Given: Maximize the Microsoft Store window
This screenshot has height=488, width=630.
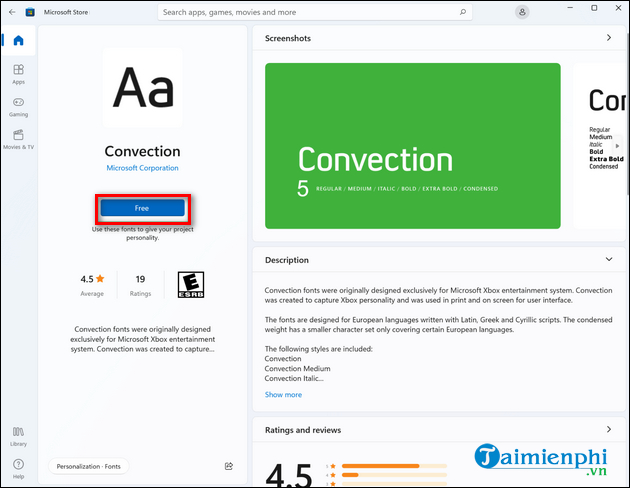Looking at the screenshot, I should [594, 8].
